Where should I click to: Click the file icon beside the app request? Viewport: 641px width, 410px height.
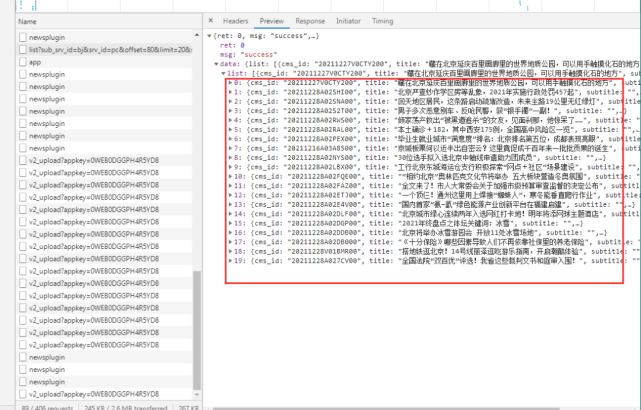tap(23, 62)
